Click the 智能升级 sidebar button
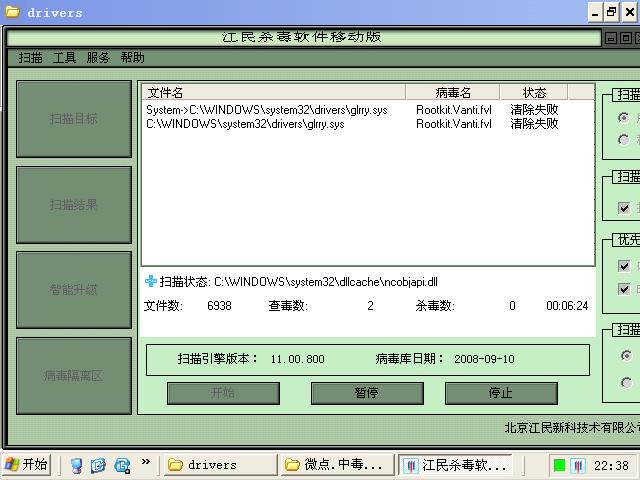Viewport: 640px width, 480px height. point(74,290)
